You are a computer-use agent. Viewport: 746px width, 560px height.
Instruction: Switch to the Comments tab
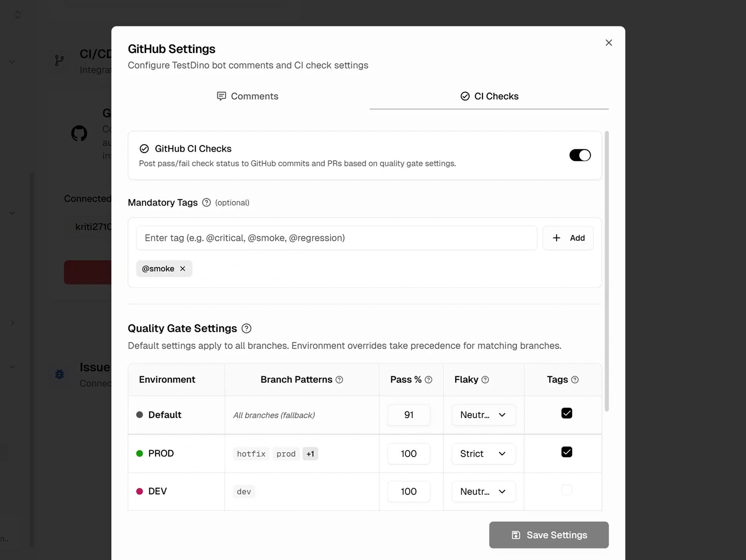[x=248, y=96]
